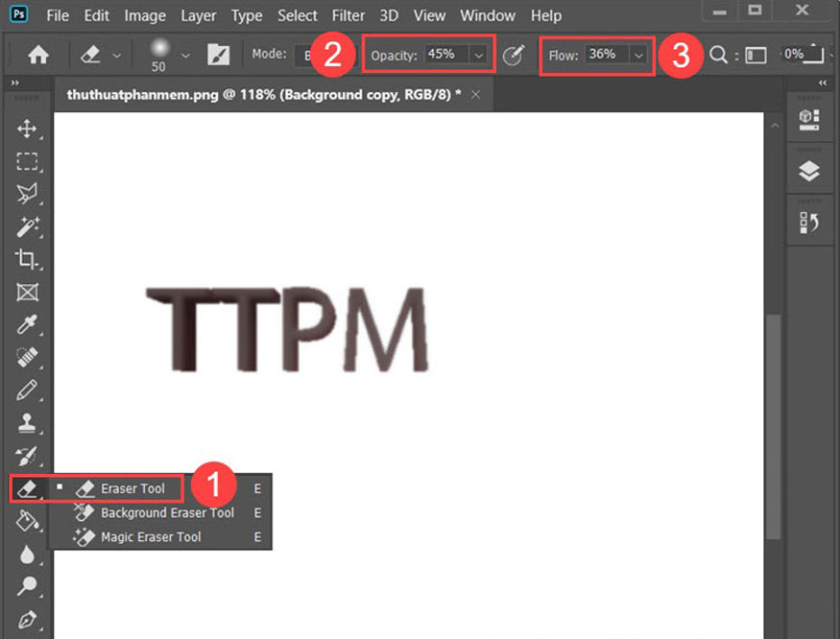The width and height of the screenshot is (840, 639).
Task: Select the Eyedropper tool
Action: [x=27, y=324]
